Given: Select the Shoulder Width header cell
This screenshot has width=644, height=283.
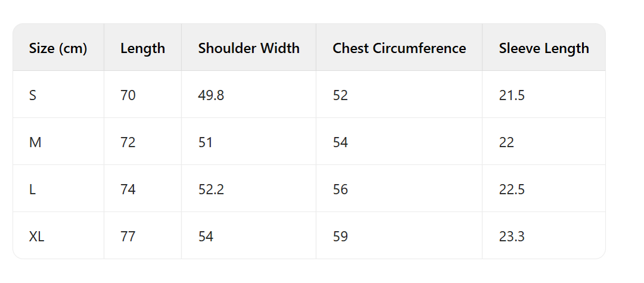Looking at the screenshot, I should pos(249,48).
